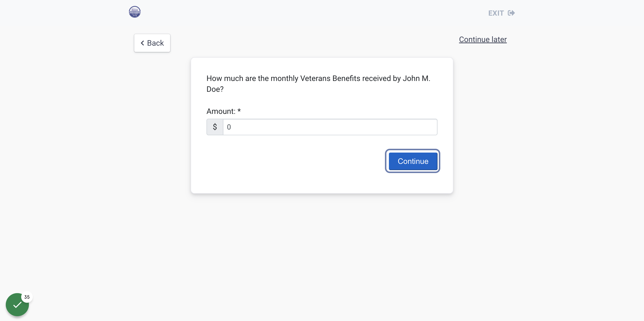The height and width of the screenshot is (321, 644).
Task: Click the Veterans Benefits question text
Action: pyautogui.click(x=318, y=84)
